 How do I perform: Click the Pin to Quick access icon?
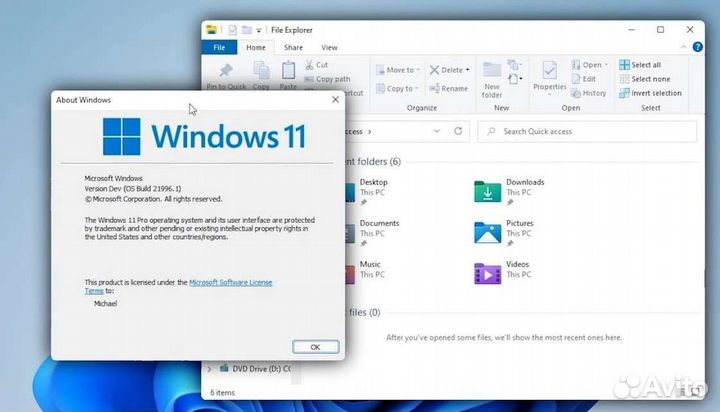[x=226, y=71]
